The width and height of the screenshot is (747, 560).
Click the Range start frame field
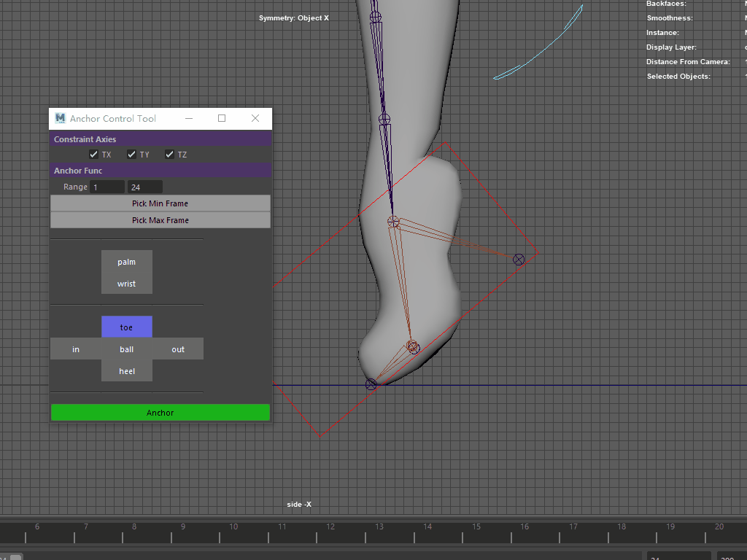(x=107, y=187)
